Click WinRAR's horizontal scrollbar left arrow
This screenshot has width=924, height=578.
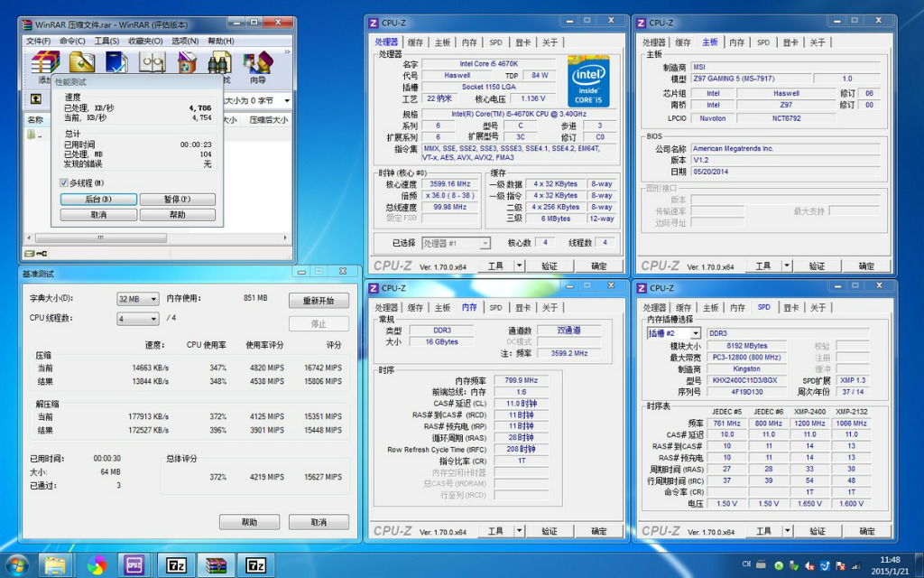pos(28,238)
